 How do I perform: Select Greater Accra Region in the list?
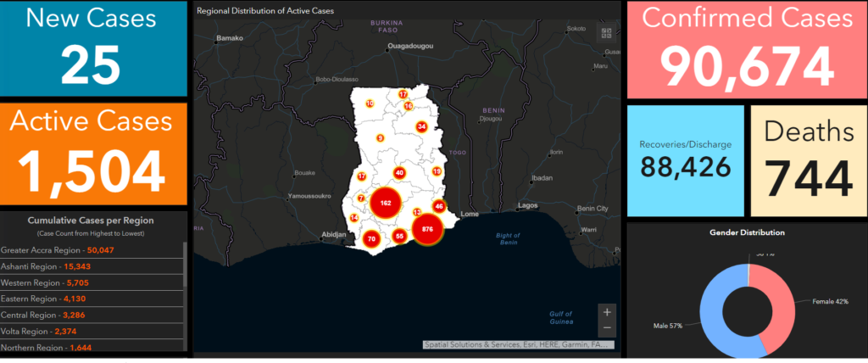click(58, 250)
